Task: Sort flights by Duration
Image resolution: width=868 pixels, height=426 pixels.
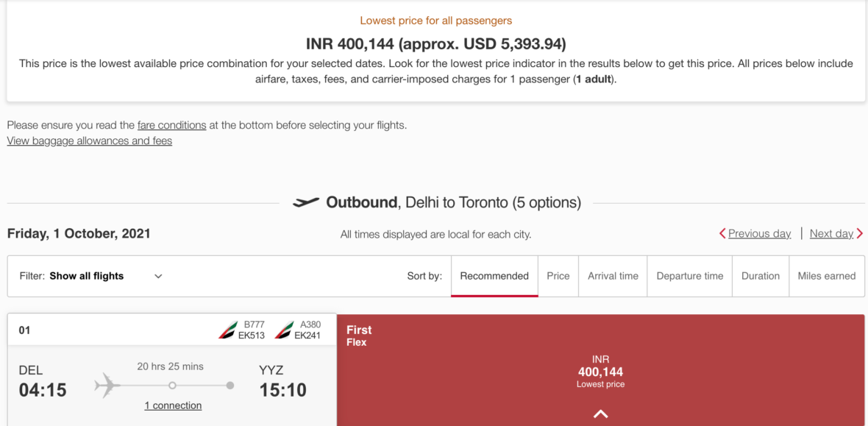Action: (760, 276)
